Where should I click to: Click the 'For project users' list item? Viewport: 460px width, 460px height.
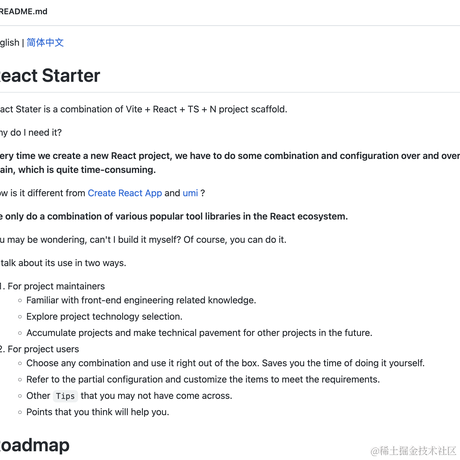click(x=40, y=349)
